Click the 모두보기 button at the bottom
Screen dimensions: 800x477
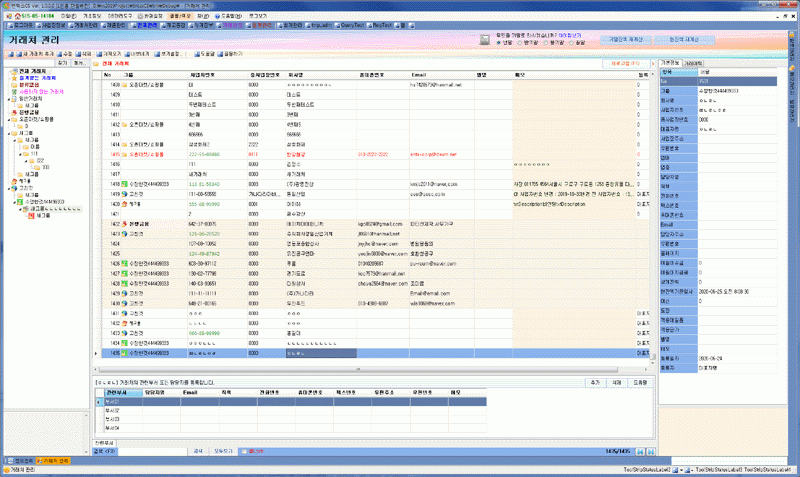tap(223, 451)
